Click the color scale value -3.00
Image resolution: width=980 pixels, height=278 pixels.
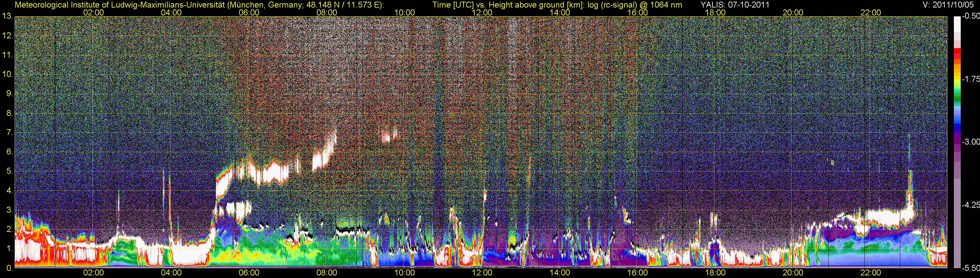point(971,142)
